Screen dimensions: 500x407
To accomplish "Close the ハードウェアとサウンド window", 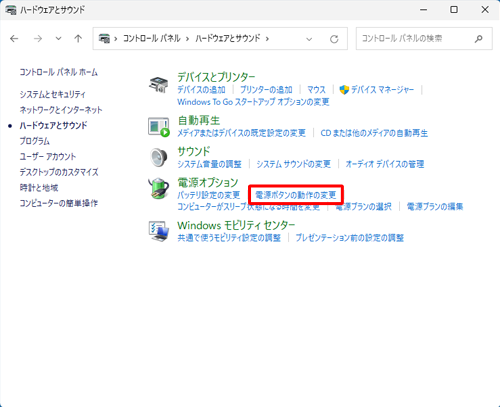I will click(x=485, y=10).
